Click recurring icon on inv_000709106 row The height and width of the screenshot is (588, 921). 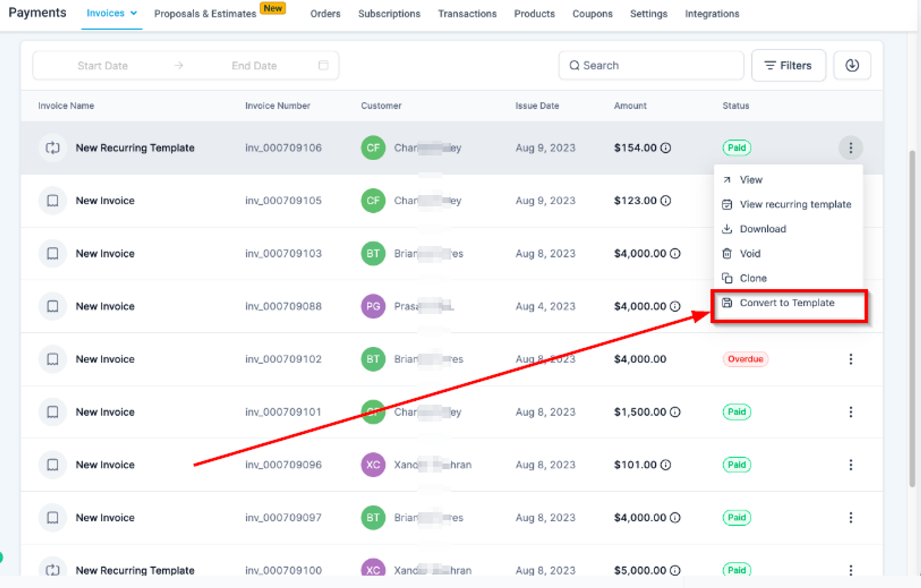52,148
